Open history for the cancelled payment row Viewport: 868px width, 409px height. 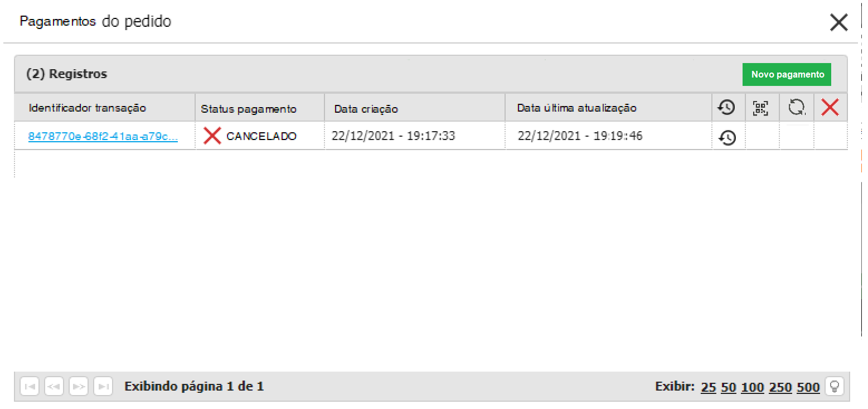click(727, 137)
